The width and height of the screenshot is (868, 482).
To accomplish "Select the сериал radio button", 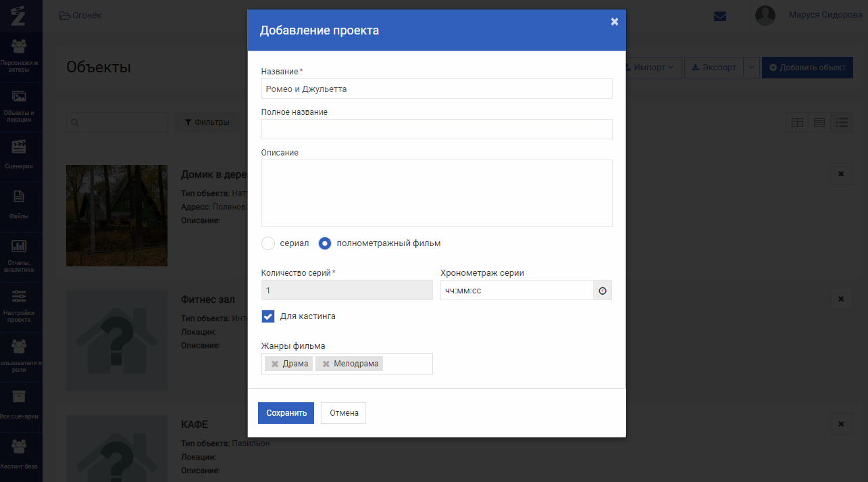I will [x=268, y=243].
